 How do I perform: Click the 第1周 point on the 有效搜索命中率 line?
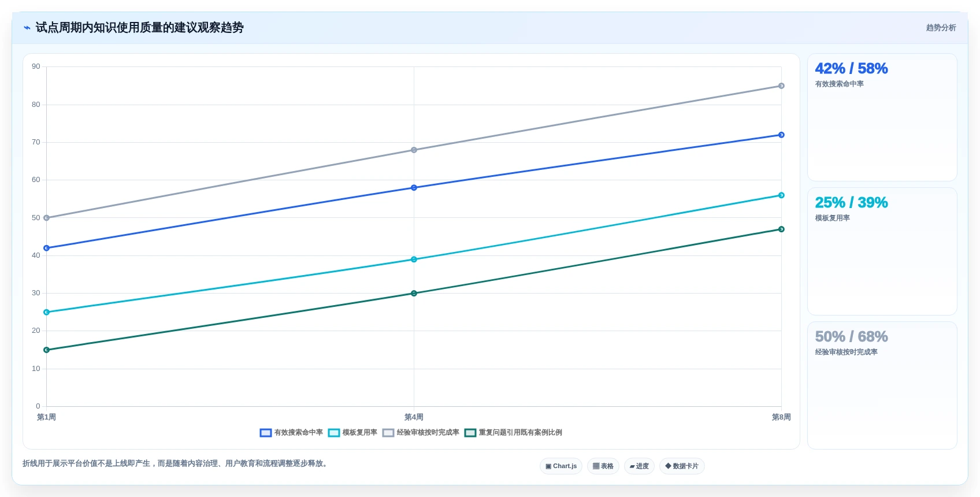pos(47,248)
